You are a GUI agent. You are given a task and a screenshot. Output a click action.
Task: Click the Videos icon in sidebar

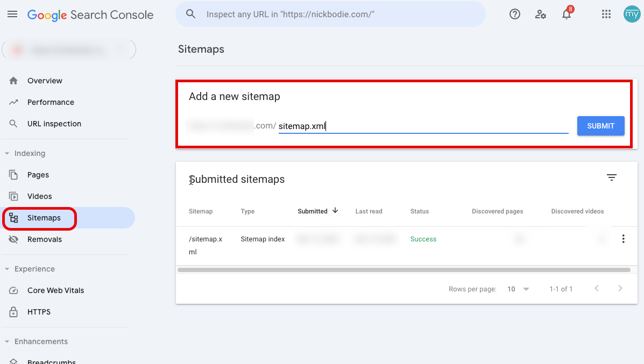click(x=13, y=196)
